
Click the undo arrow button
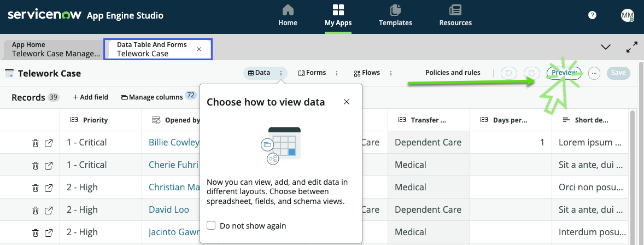coord(508,73)
